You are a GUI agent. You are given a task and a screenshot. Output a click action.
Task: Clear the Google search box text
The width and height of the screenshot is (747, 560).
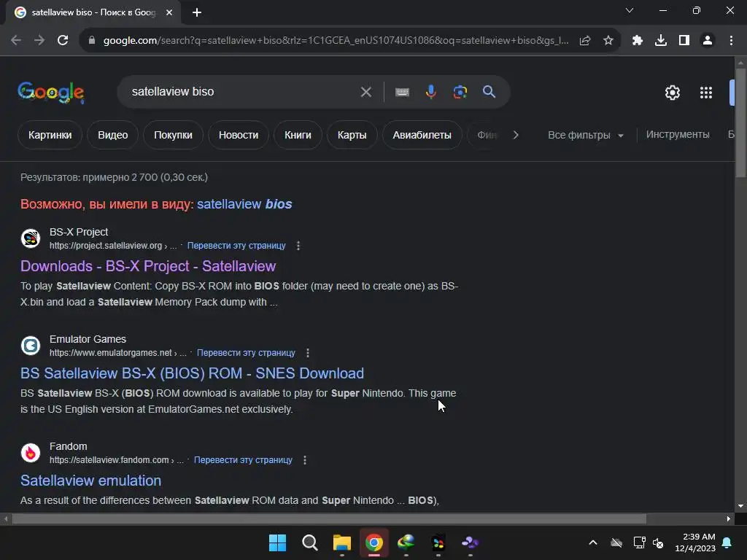(366, 92)
